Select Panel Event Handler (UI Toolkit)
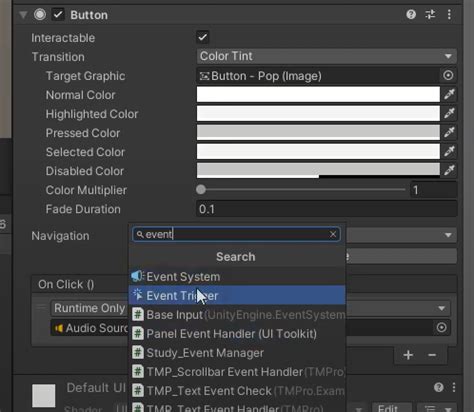474x412 pixels. [237, 333]
